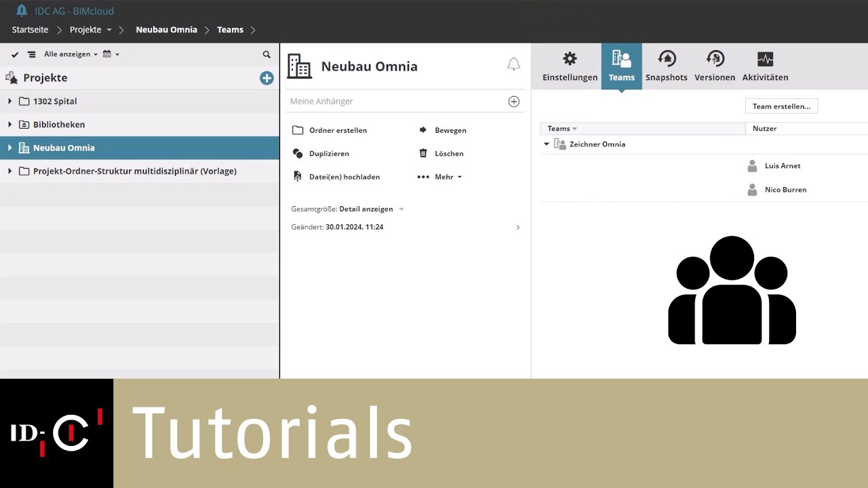Go to Startseite in the breadcrumb

[30, 30]
